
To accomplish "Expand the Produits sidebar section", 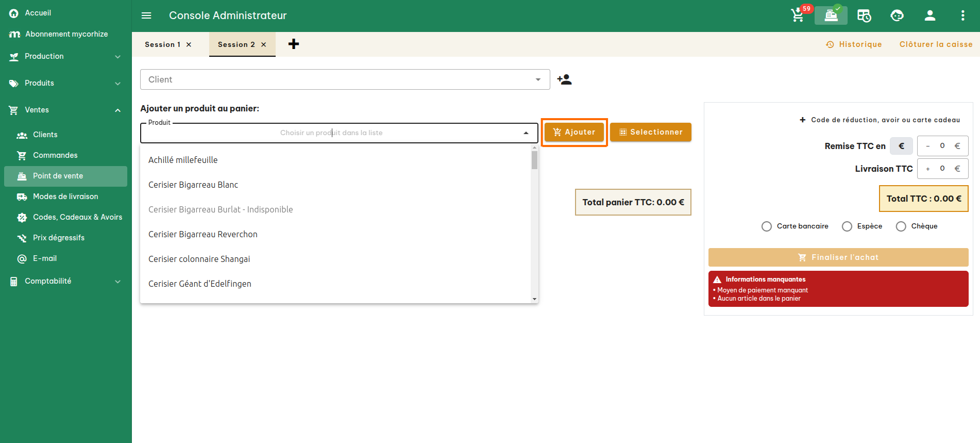I will (66, 83).
